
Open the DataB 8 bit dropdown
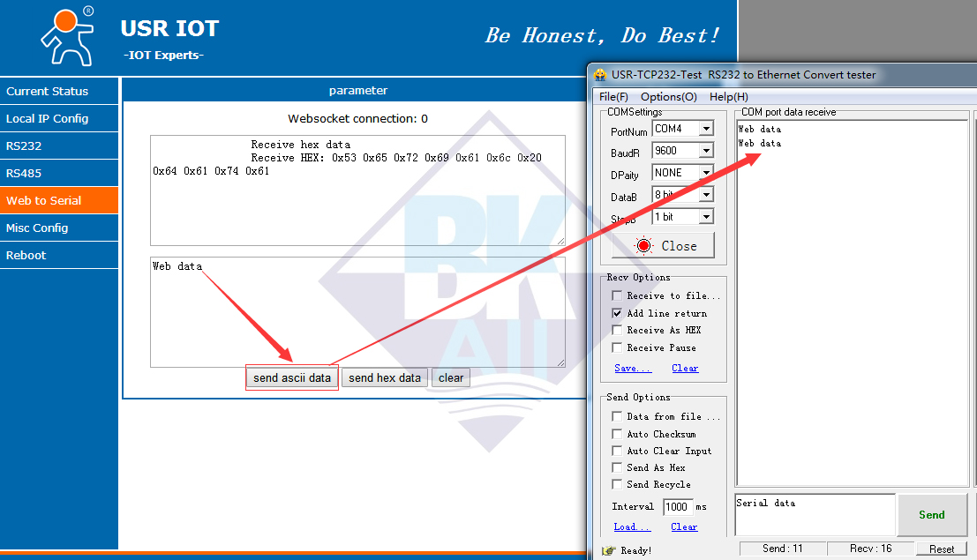point(706,194)
